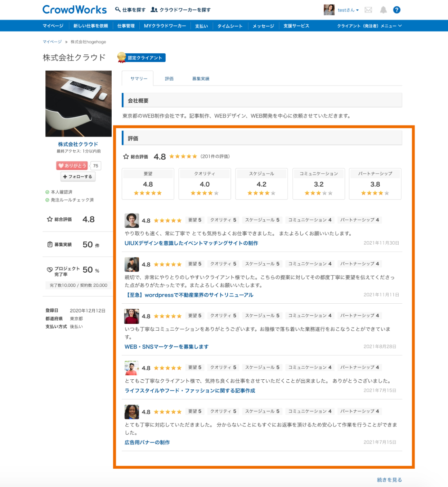Open the envelope messages icon

coord(368,10)
